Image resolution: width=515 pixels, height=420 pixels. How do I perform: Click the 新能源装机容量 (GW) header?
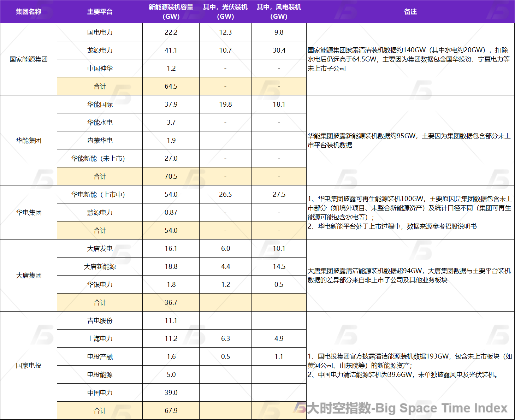171,12
